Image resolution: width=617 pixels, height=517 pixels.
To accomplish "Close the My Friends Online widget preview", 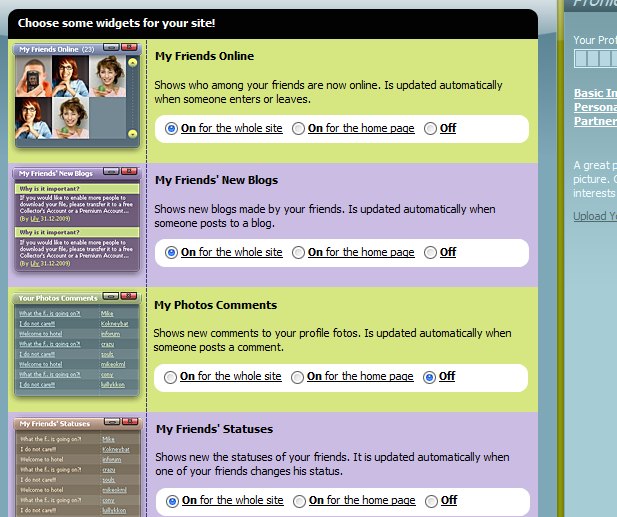I will pyautogui.click(x=129, y=49).
